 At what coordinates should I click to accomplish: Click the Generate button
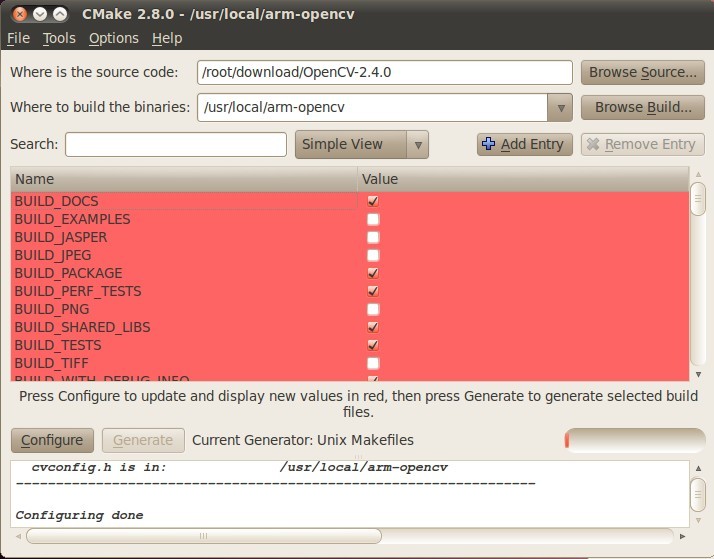[143, 440]
